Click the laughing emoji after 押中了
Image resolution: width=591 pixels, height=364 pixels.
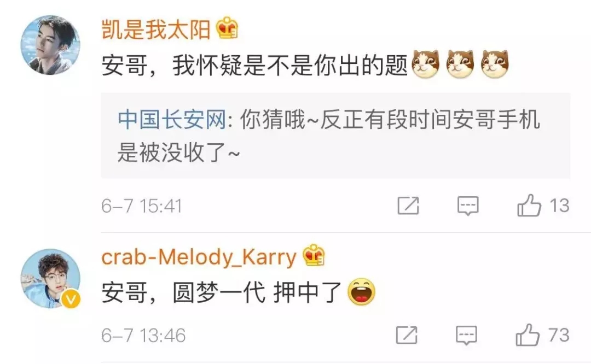(362, 292)
